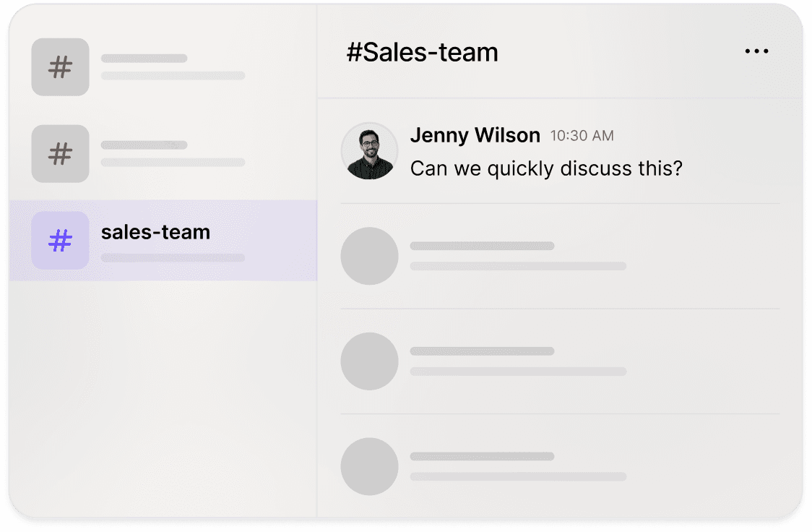Click the second gray hashtag channel icon
The width and height of the screenshot is (812, 532).
[60, 154]
